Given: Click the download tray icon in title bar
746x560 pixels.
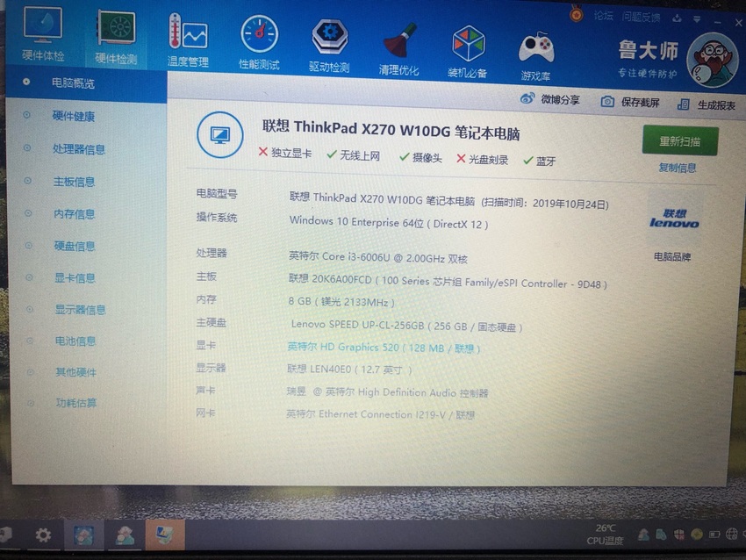Looking at the screenshot, I should [x=677, y=18].
